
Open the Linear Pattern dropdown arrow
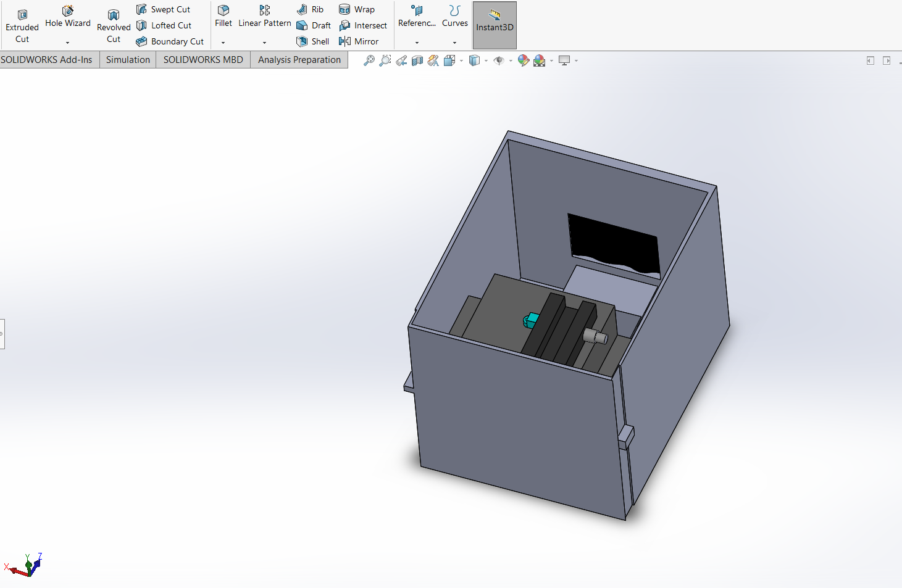[264, 43]
